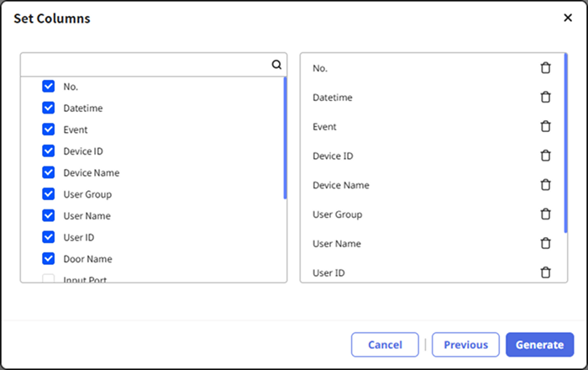Delete User Name column from selection
588x370 pixels.
click(545, 243)
